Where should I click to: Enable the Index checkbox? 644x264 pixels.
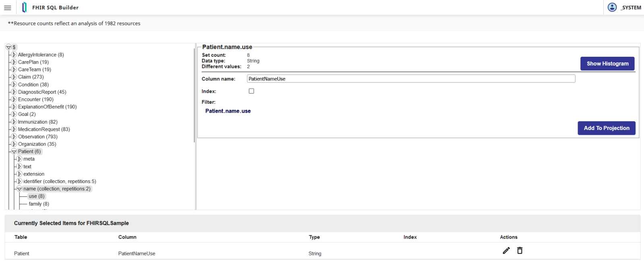tap(252, 91)
